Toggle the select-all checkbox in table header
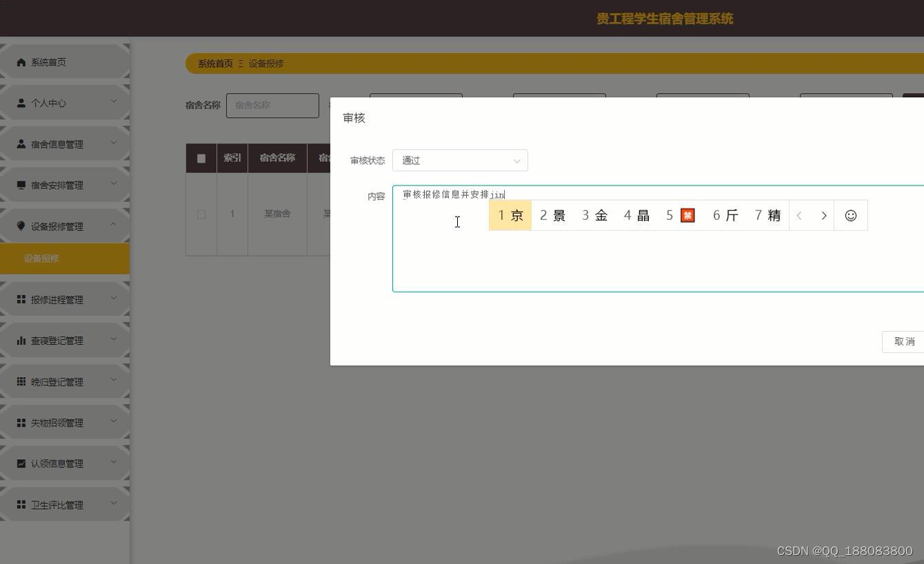 201,158
